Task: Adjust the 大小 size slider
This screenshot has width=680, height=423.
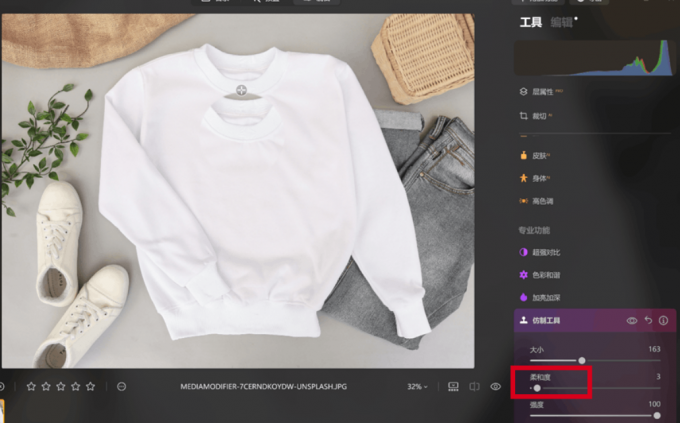Action: 595,360
